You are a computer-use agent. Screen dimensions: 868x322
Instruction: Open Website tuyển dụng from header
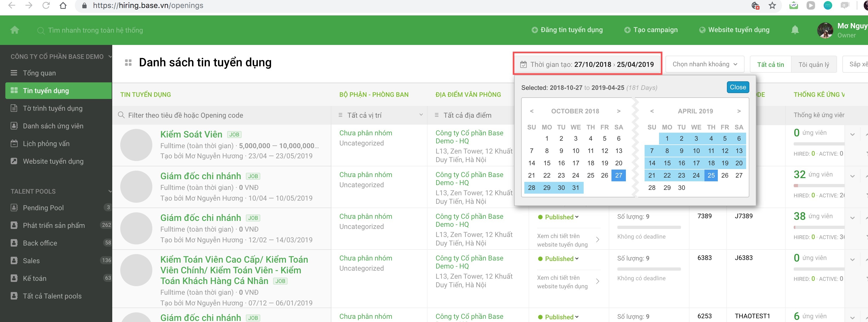tap(734, 30)
